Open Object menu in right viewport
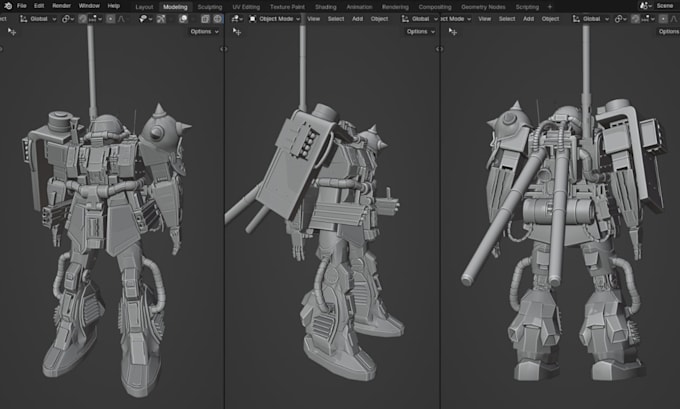 coord(550,19)
